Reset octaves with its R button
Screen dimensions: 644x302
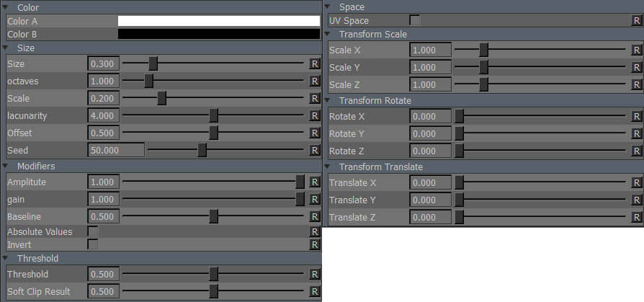click(315, 81)
